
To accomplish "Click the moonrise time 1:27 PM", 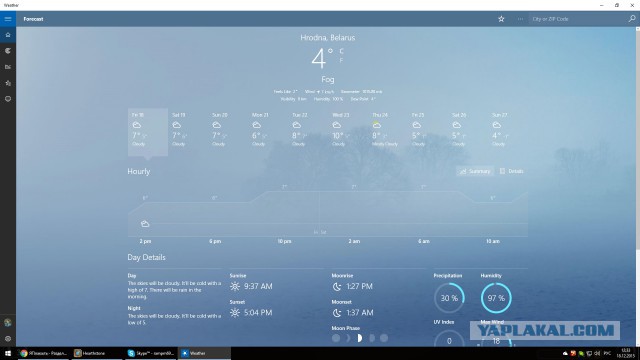I will tap(359, 286).
